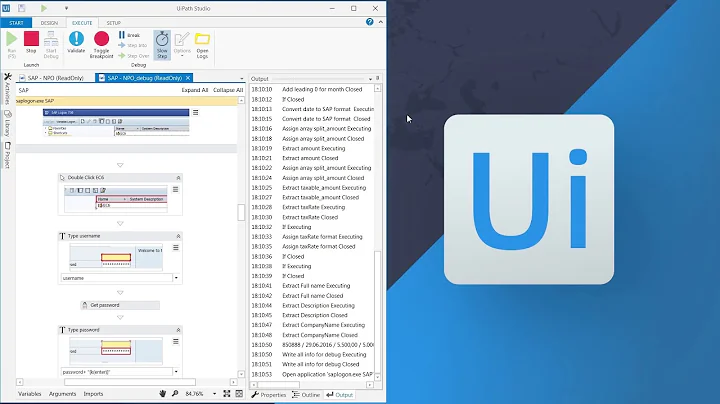Open the Activities side panel
This screenshot has height=404, width=720.
tap(7, 88)
